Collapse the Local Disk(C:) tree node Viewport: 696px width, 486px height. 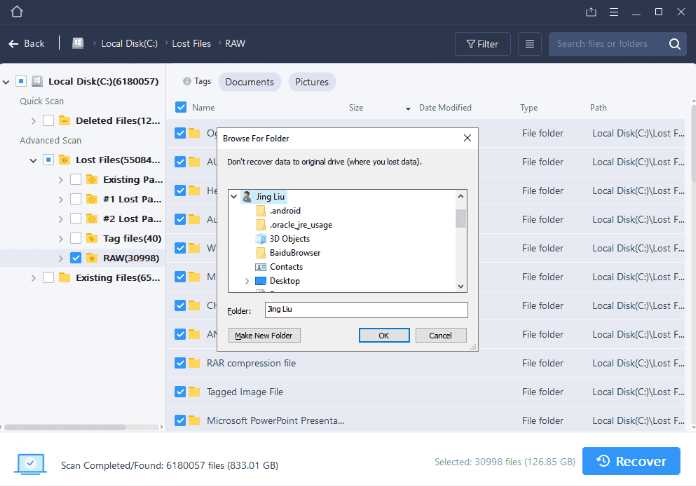tap(6, 82)
